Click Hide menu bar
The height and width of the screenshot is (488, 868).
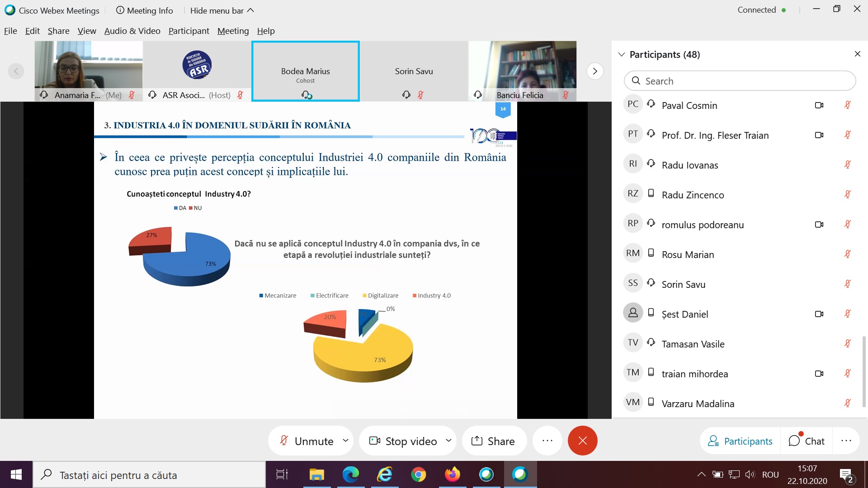pyautogui.click(x=222, y=10)
